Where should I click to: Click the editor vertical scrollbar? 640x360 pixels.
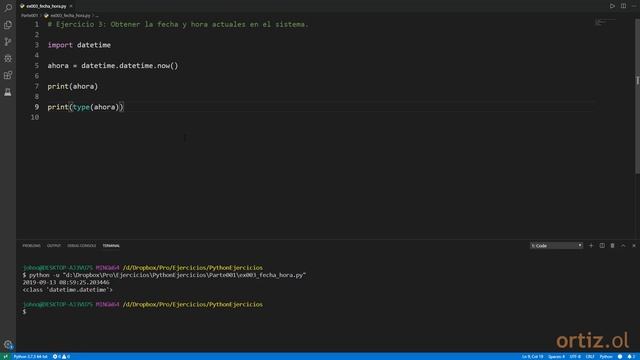pyautogui.click(x=637, y=96)
